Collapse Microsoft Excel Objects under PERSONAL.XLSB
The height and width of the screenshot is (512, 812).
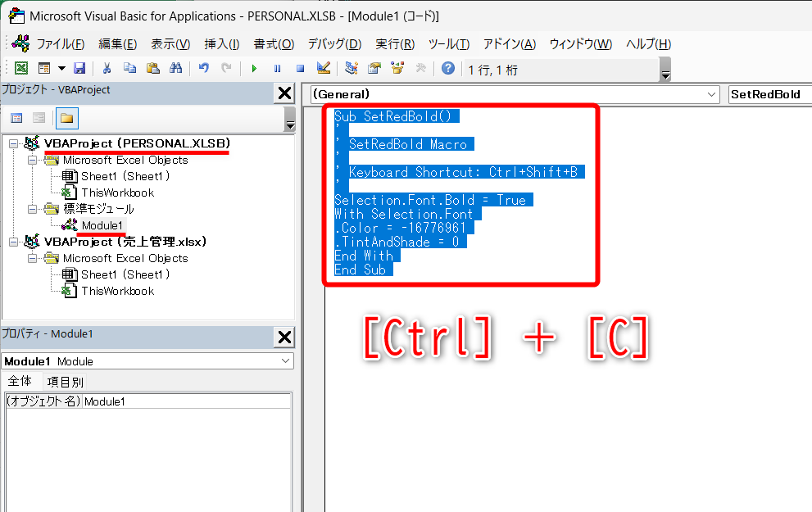pyautogui.click(x=32, y=161)
